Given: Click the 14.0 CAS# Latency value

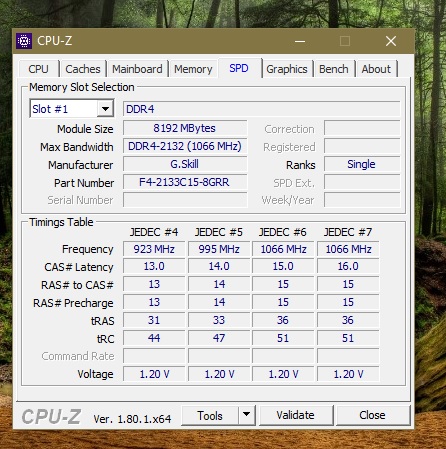Looking at the screenshot, I should point(219,266).
